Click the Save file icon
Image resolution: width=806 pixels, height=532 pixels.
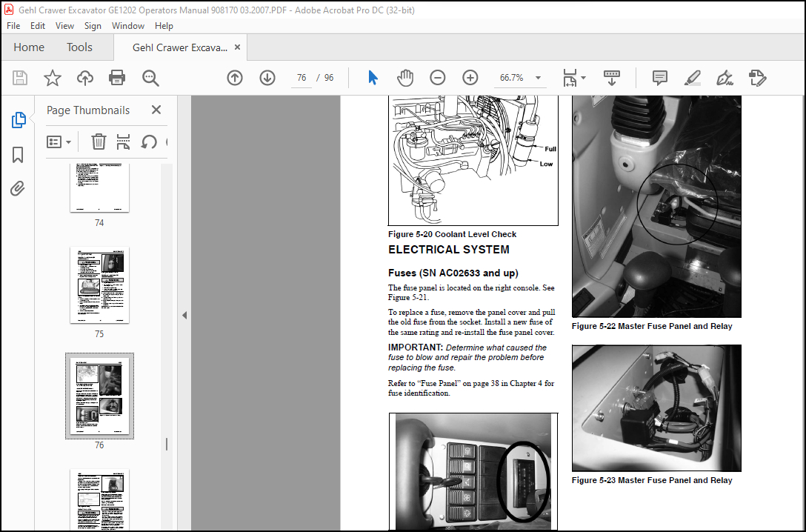click(20, 78)
